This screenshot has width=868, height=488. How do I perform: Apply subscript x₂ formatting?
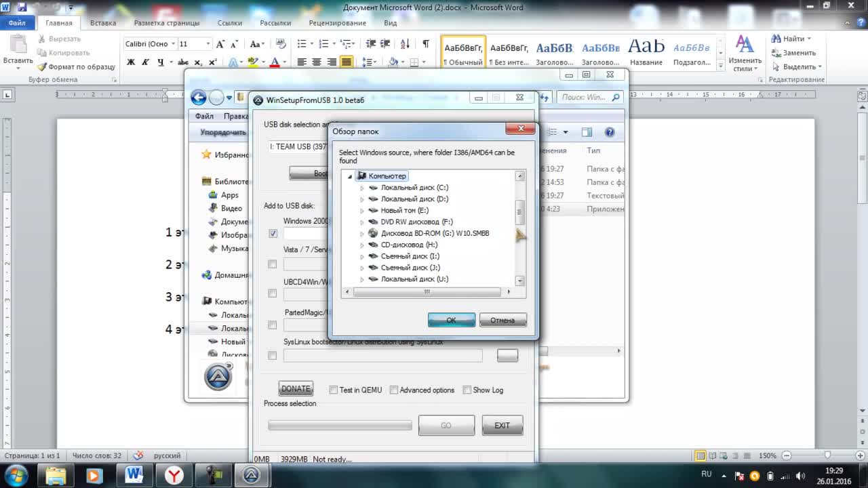point(197,62)
